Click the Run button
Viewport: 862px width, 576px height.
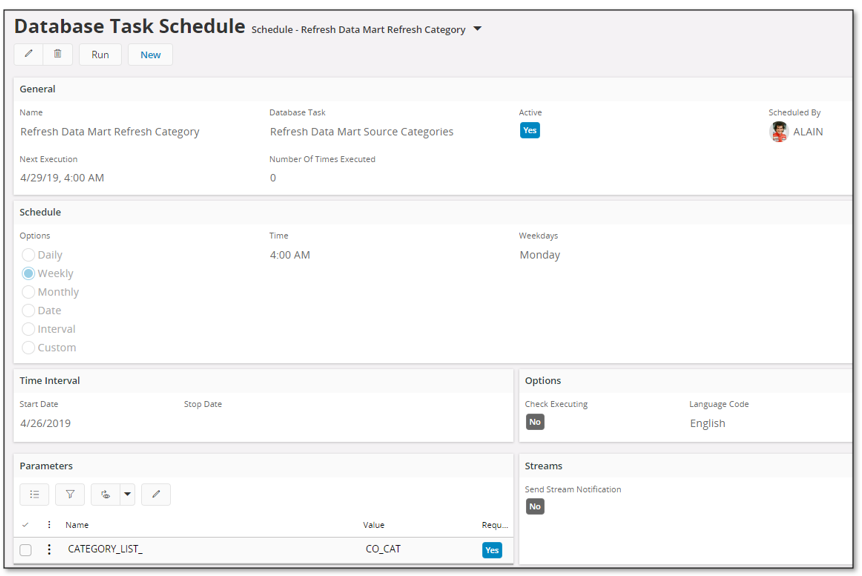(x=100, y=54)
